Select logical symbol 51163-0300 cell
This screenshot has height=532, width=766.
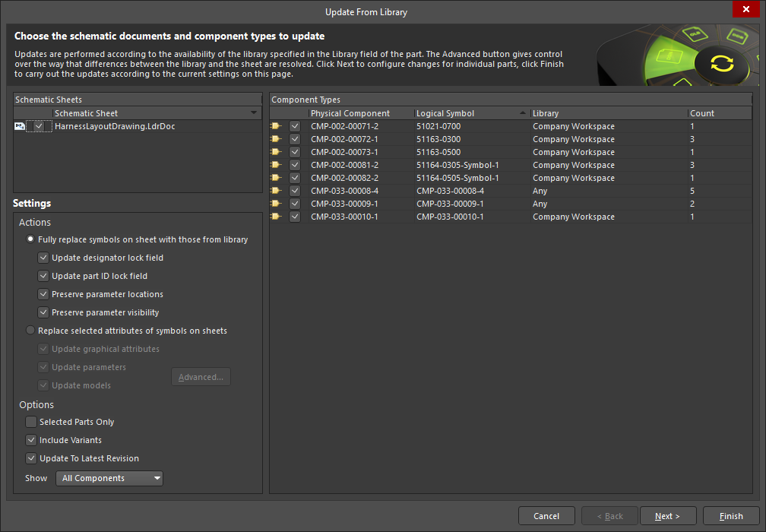[x=438, y=139]
